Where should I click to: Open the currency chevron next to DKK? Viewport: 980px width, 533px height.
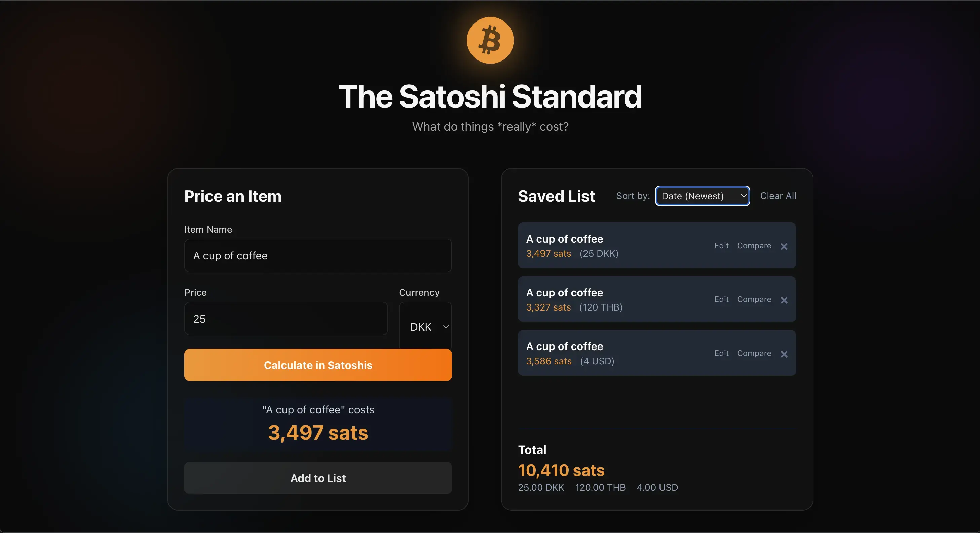[x=446, y=327]
